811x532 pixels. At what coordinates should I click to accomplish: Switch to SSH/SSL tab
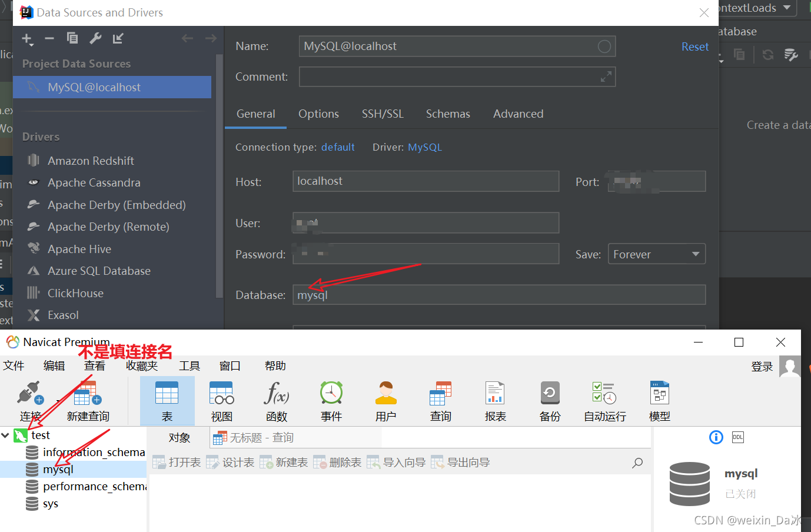tap(383, 114)
